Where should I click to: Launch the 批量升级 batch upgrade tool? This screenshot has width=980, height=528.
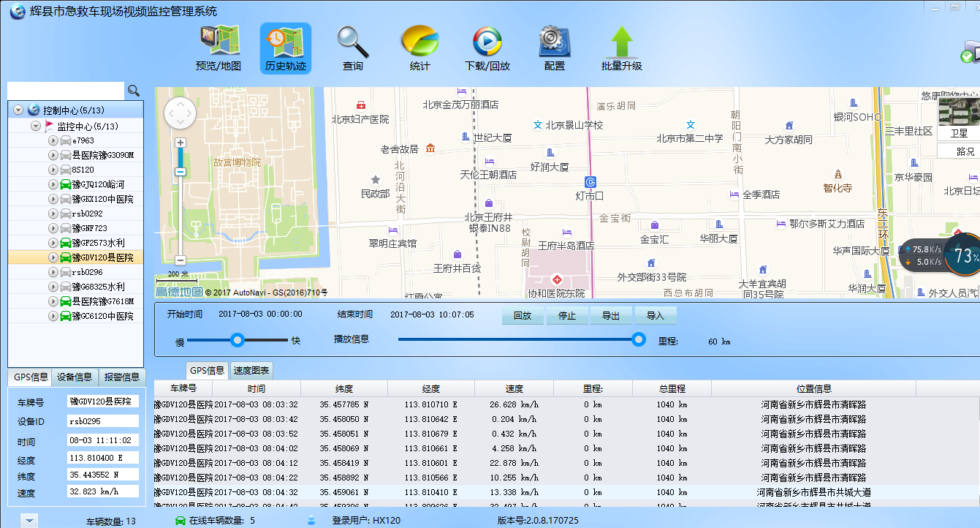(x=621, y=48)
